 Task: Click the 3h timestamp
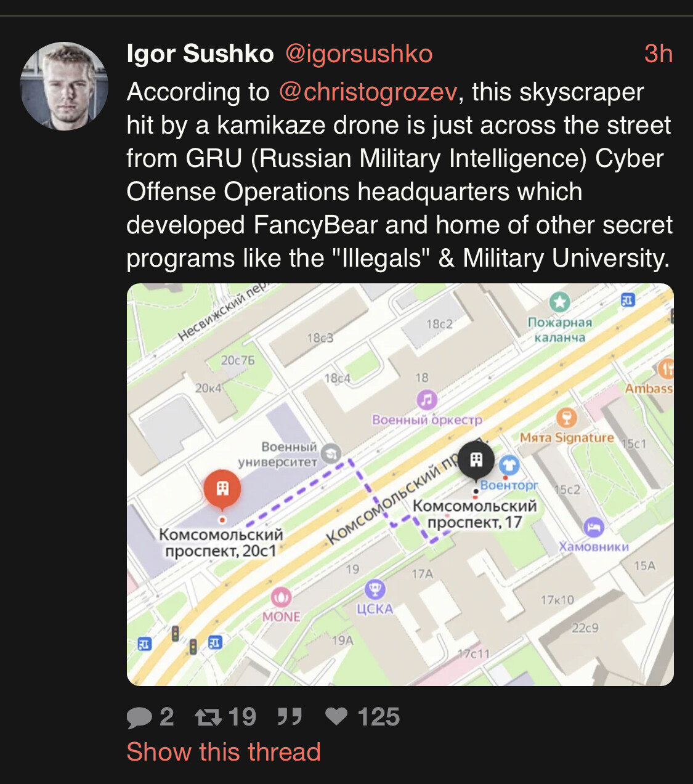658,54
